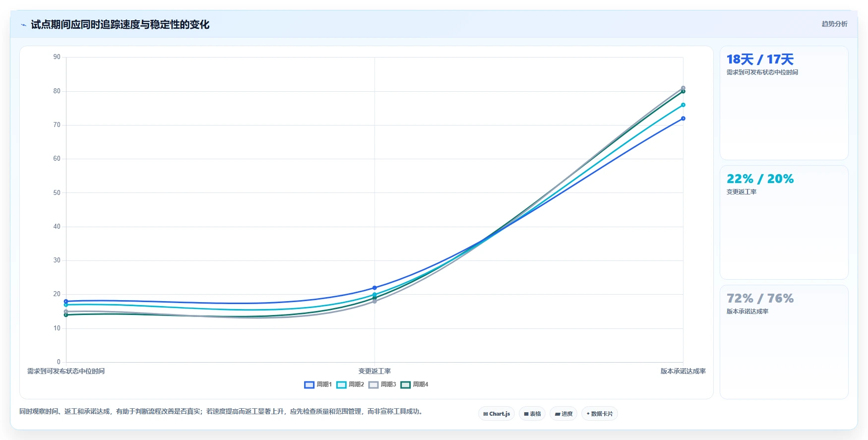Open the 72% / 76% metric card
This screenshot has width=868, height=440.
click(784, 342)
